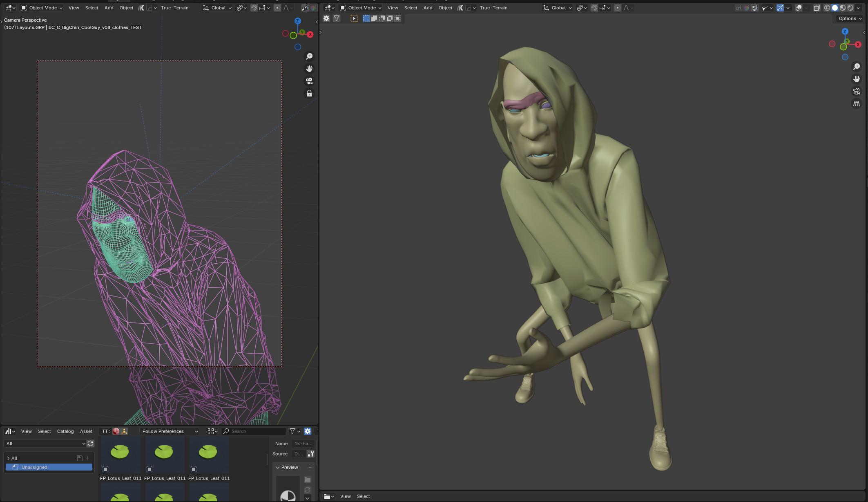Viewport: 868px width, 502px height.
Task: Click AFI icon in left viewport header
Action: coord(305,8)
